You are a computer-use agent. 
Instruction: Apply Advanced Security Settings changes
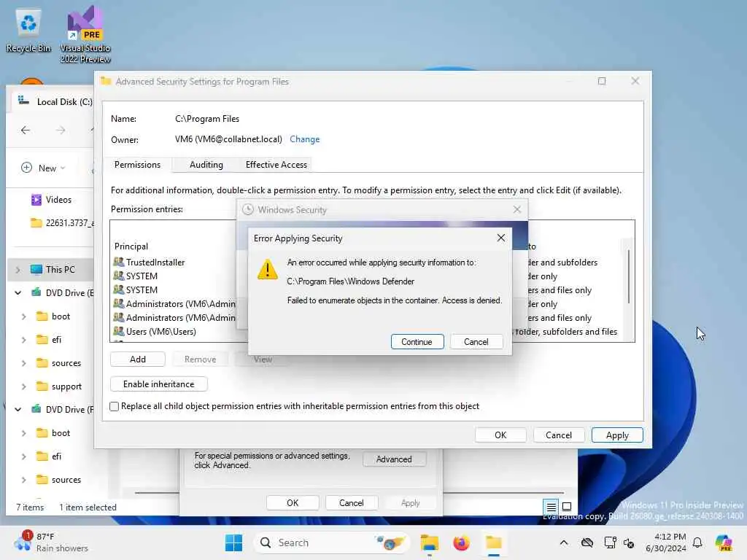point(617,435)
